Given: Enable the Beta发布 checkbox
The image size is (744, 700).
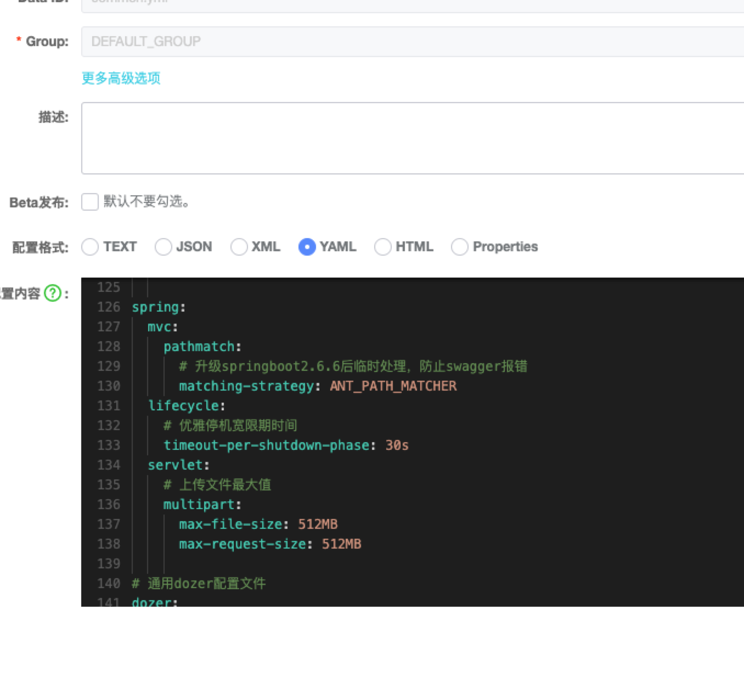Looking at the screenshot, I should pyautogui.click(x=89, y=202).
